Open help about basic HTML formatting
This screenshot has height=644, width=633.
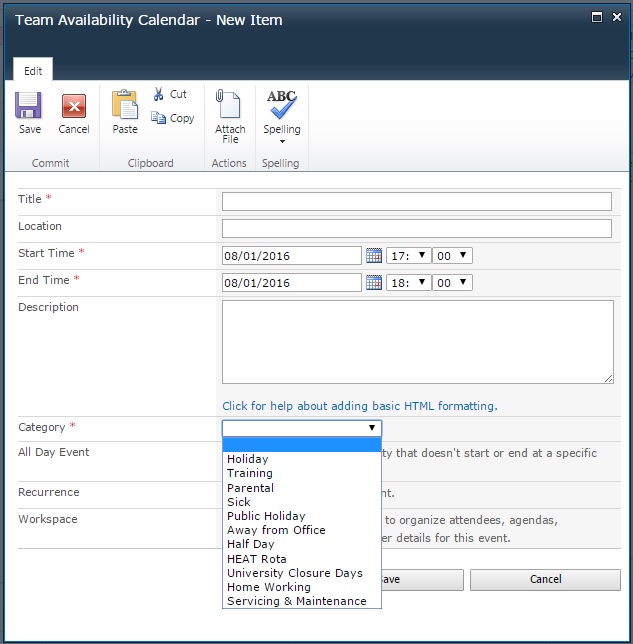[x=359, y=406]
